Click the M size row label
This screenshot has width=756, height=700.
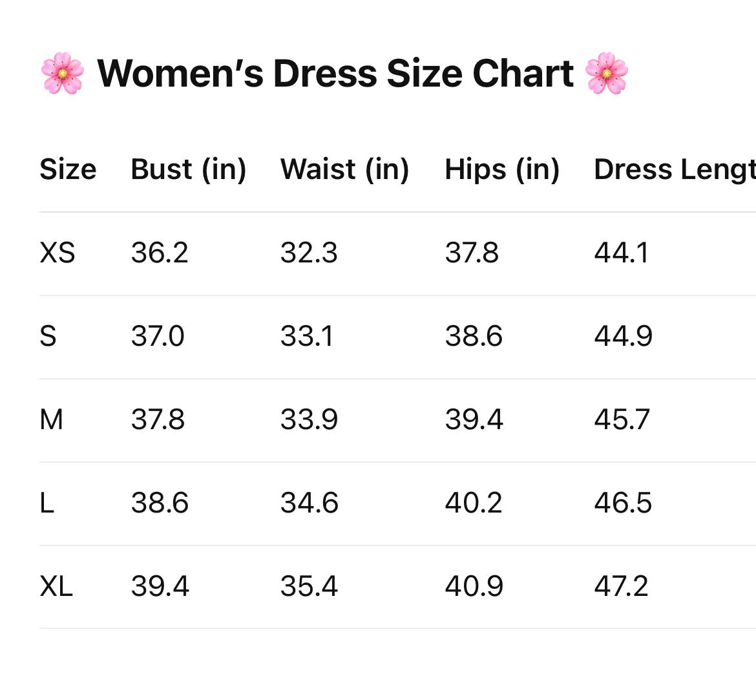pos(52,419)
